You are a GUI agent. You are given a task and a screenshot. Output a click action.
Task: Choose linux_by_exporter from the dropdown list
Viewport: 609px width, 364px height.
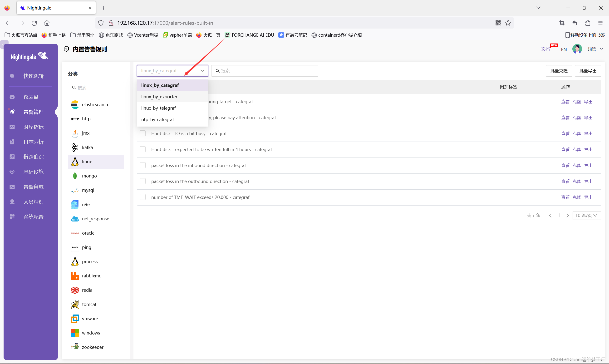coord(159,97)
